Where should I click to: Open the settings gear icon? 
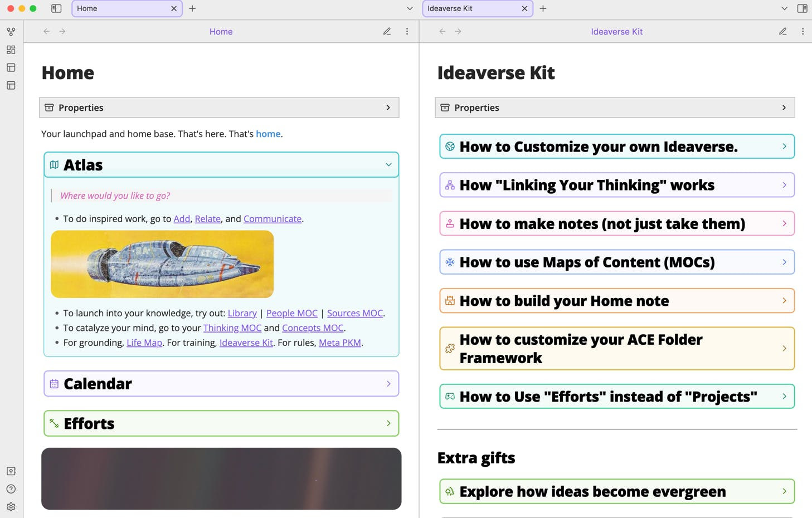click(11, 507)
